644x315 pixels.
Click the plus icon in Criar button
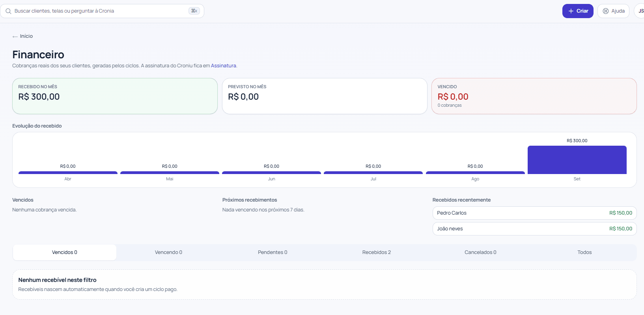[571, 11]
